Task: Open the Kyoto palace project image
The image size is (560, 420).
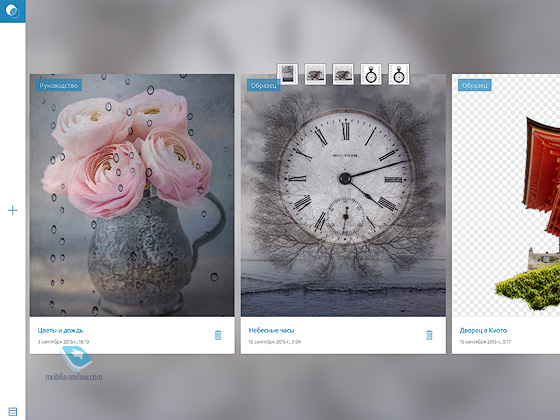Action: point(506,195)
